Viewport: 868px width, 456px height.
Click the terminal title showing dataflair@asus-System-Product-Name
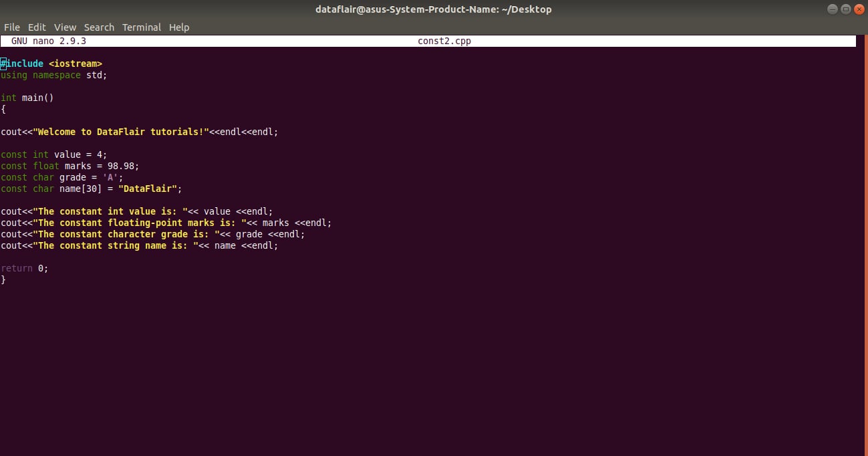click(434, 9)
